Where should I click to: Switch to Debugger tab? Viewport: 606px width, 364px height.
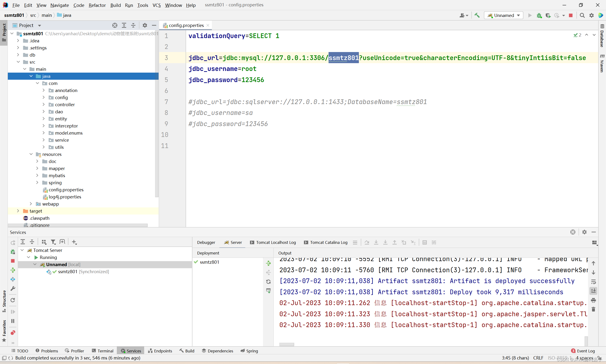click(206, 242)
